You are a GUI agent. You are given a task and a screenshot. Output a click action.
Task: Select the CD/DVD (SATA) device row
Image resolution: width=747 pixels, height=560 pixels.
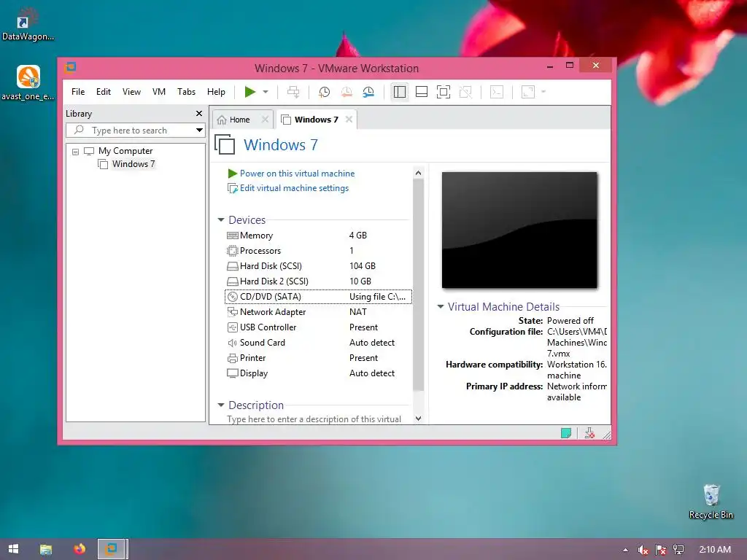[318, 296]
